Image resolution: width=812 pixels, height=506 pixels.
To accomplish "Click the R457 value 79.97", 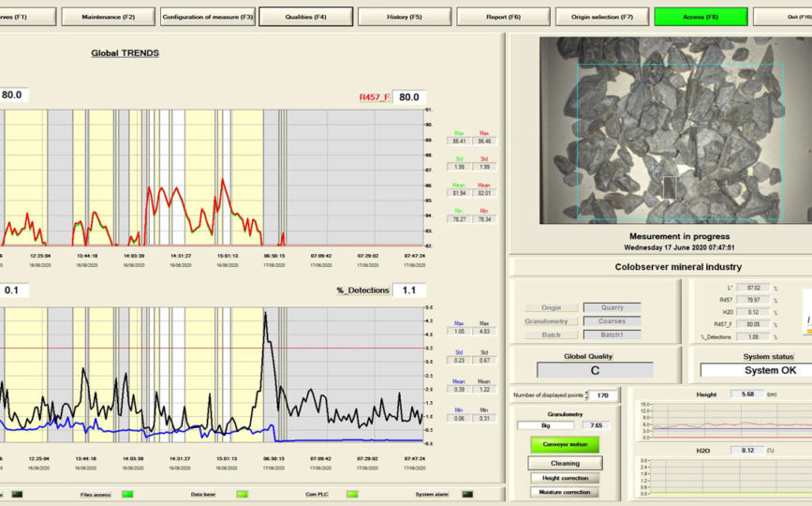I will point(754,300).
